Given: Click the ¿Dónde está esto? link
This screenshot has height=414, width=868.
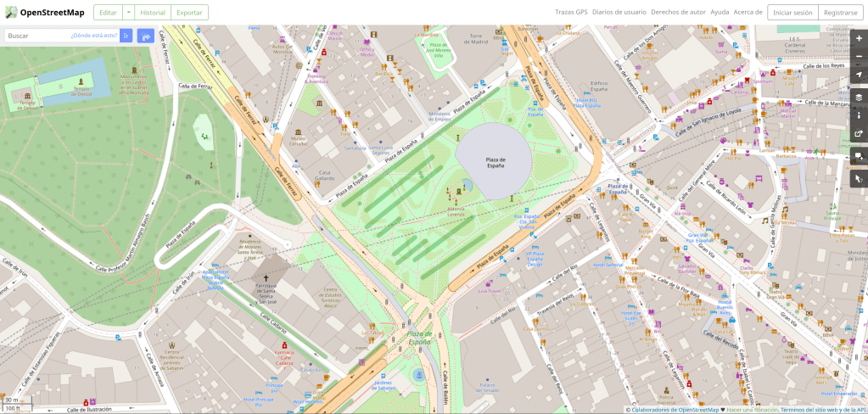Looking at the screenshot, I should click(x=93, y=36).
